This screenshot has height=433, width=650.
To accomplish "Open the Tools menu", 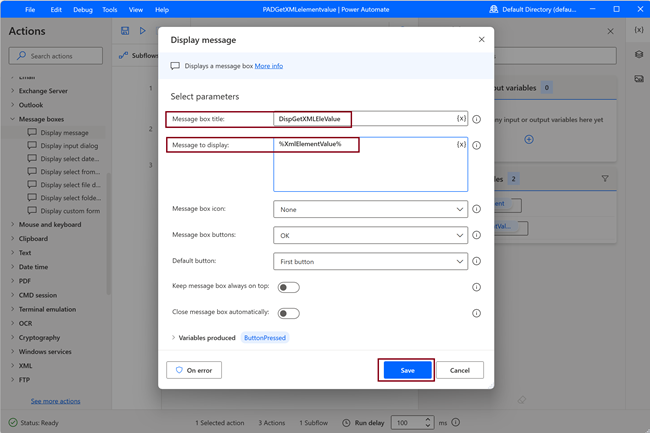I will 110,10.
